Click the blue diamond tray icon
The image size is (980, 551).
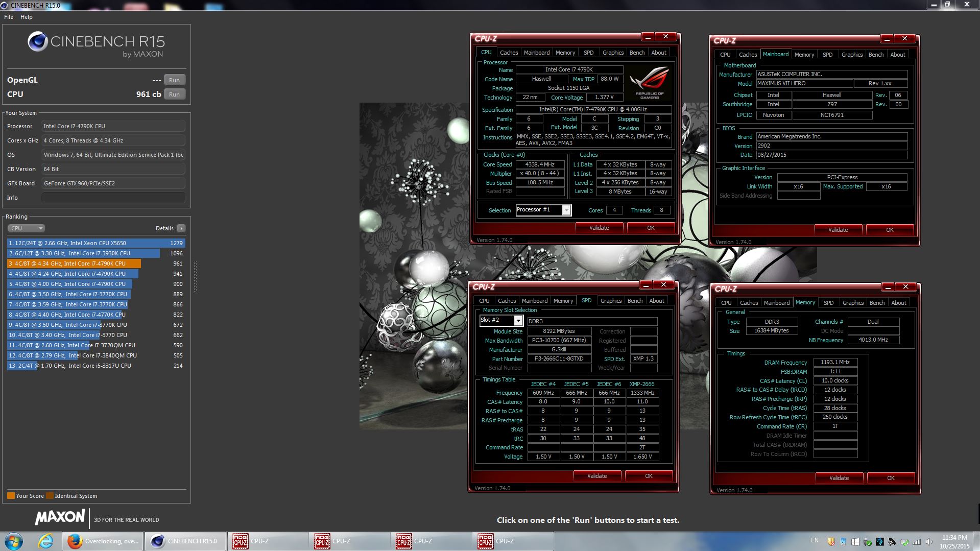880,542
